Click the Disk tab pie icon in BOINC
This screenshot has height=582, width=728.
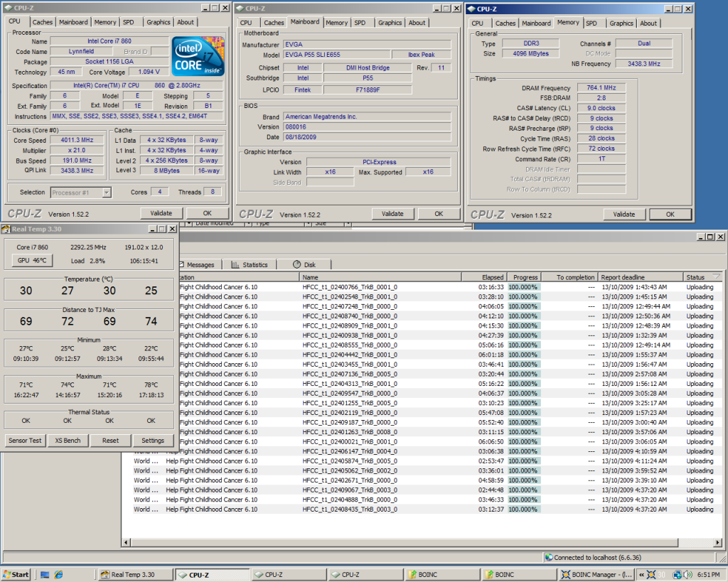pos(296,264)
